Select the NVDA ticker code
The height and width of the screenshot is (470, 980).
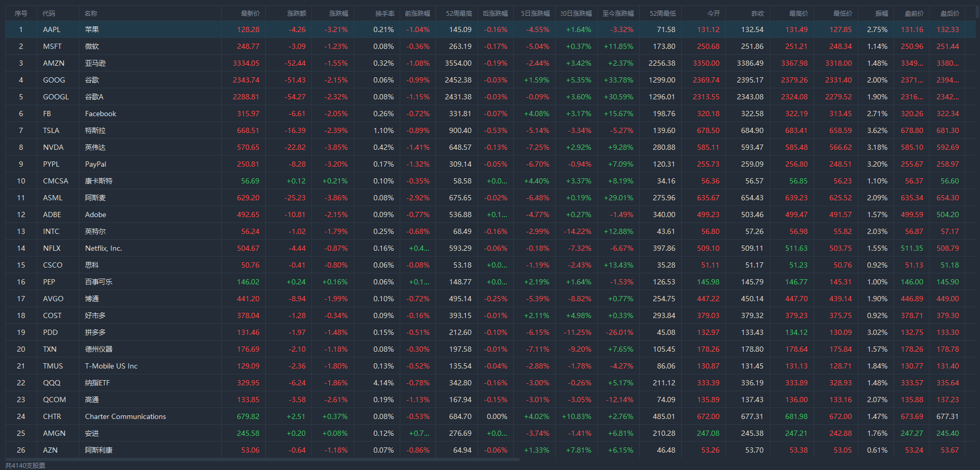click(x=53, y=147)
